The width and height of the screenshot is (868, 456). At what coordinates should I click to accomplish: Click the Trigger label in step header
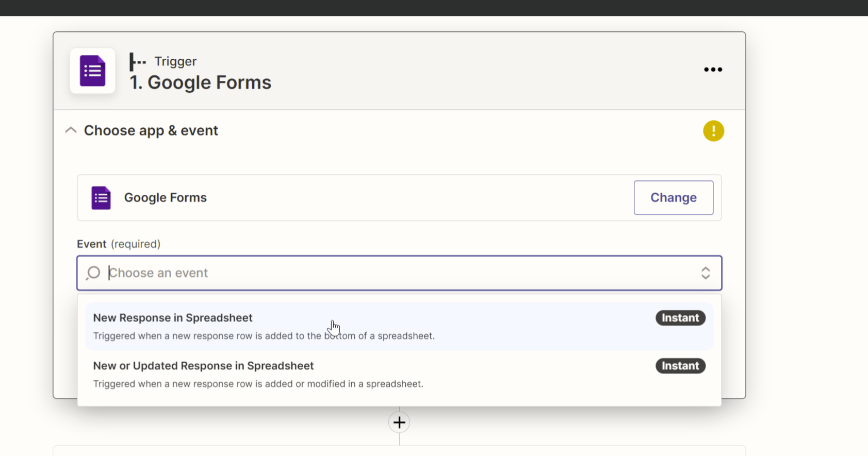pos(175,61)
